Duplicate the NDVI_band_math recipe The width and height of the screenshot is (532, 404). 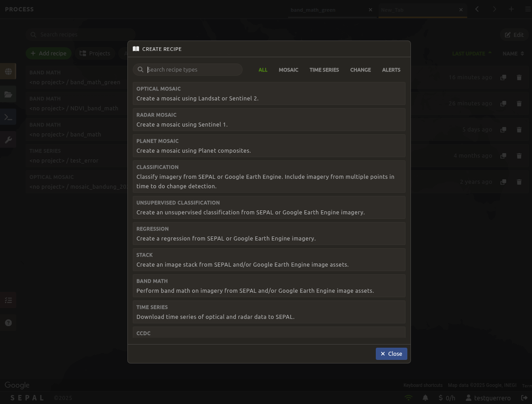pyautogui.click(x=503, y=104)
